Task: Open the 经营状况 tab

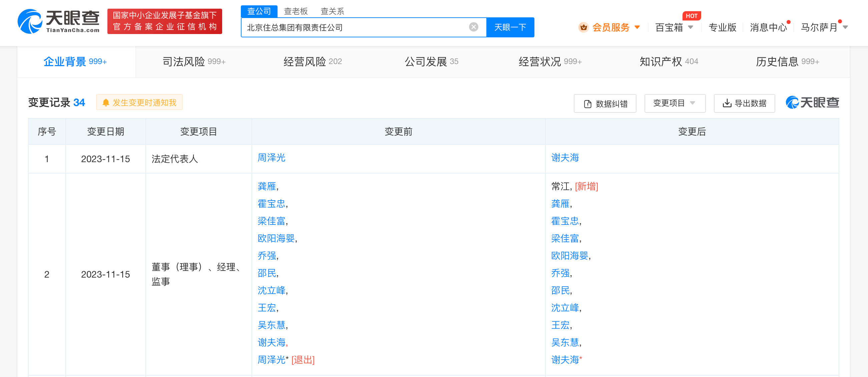Action: coord(550,62)
